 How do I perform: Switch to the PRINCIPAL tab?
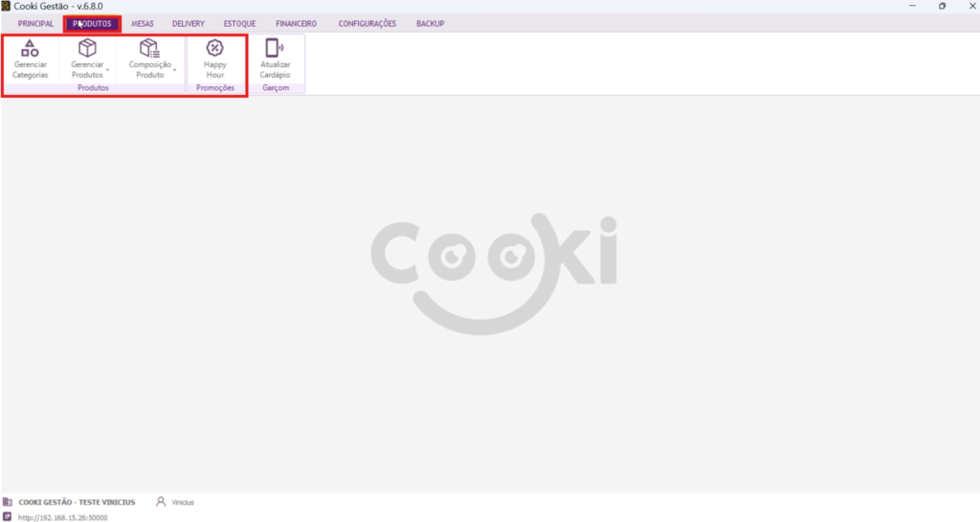click(x=35, y=24)
